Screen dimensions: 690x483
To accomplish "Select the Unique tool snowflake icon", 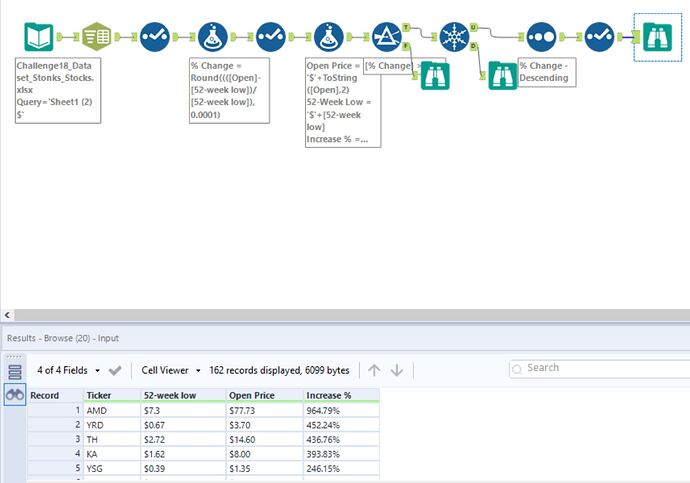I will (x=454, y=37).
